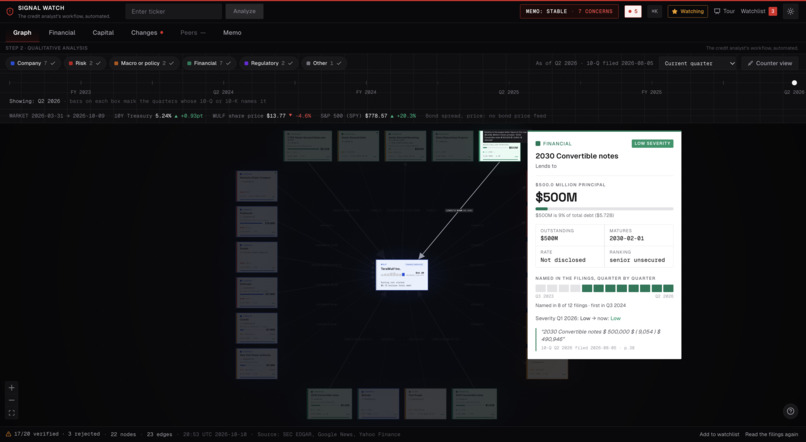This screenshot has height=442, width=806.
Task: Switch to the Financial tab
Action: coord(62,32)
